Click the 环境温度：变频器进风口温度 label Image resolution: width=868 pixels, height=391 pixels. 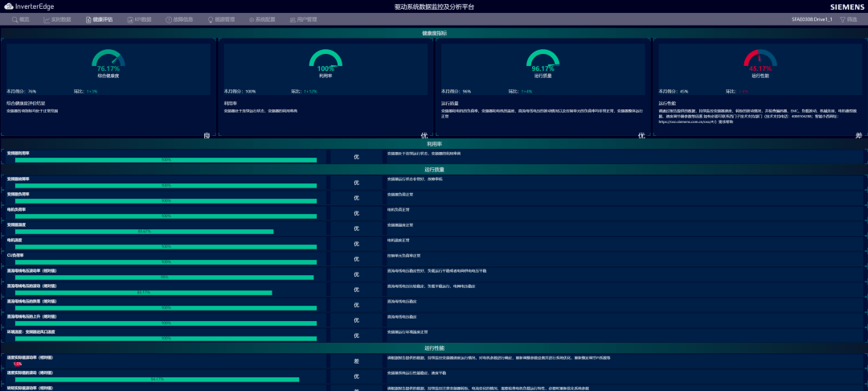pyautogui.click(x=31, y=331)
